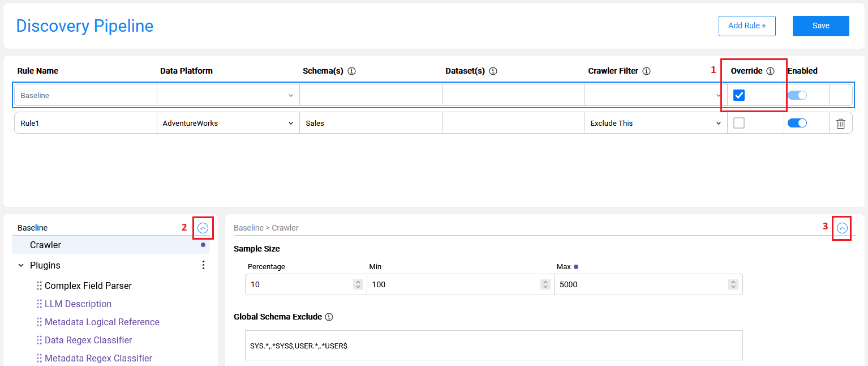Open the Baseline Data Platform dropdown
The image size is (868, 366).
tap(228, 95)
